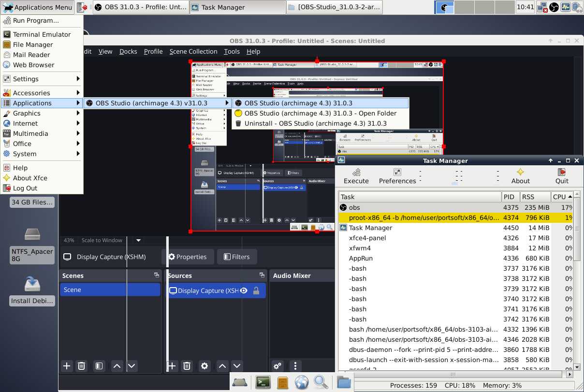Open the Scene Collection menu in OBS
The image size is (584, 392).
click(193, 51)
